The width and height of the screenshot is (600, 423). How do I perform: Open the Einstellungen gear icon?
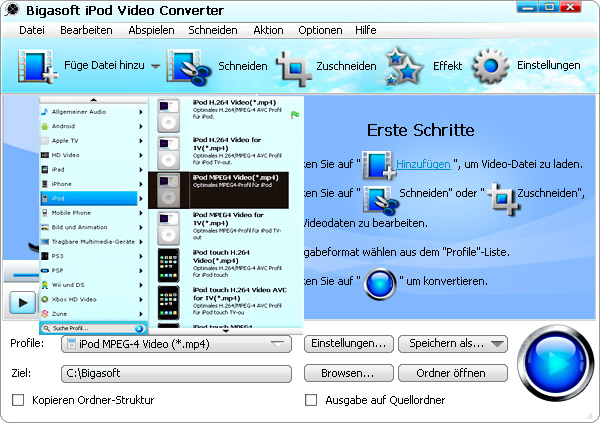tap(491, 66)
